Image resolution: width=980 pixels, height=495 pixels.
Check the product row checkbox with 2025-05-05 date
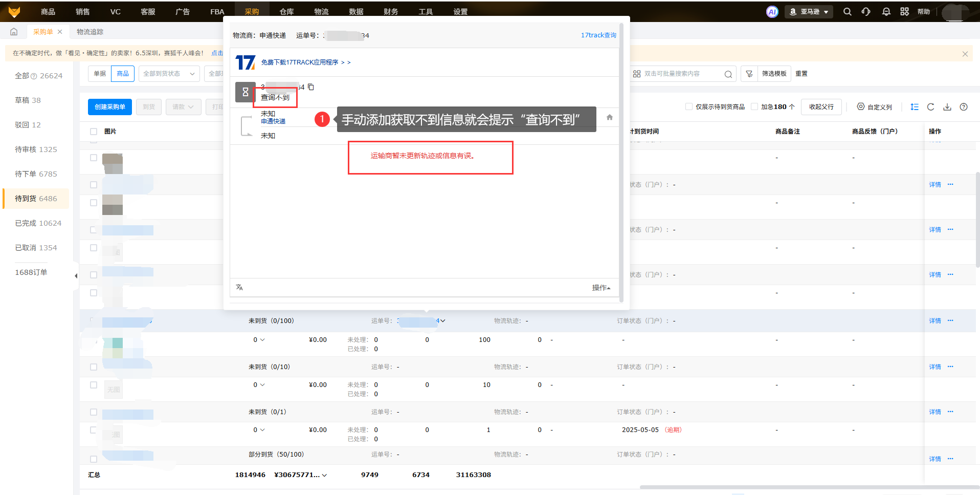pyautogui.click(x=94, y=430)
